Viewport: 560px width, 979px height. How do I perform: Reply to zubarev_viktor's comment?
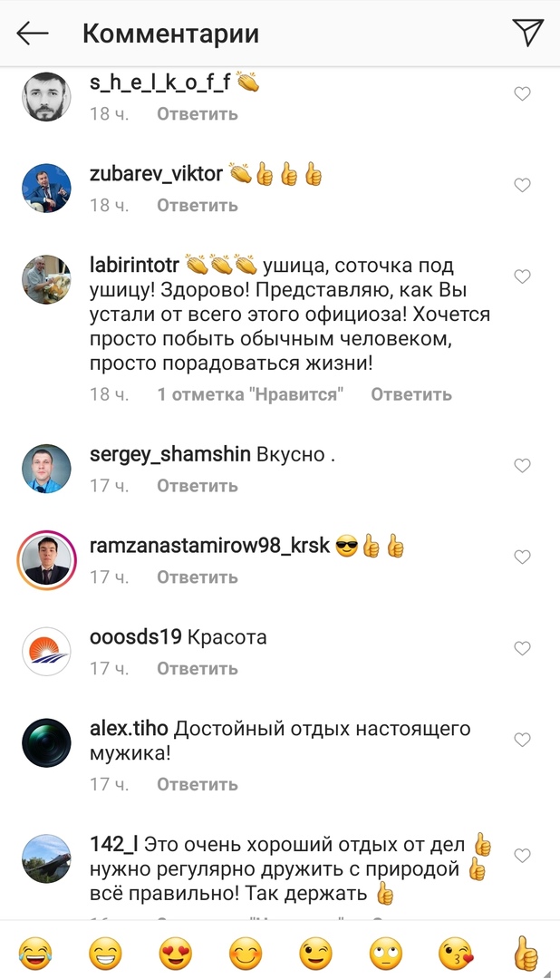(198, 206)
